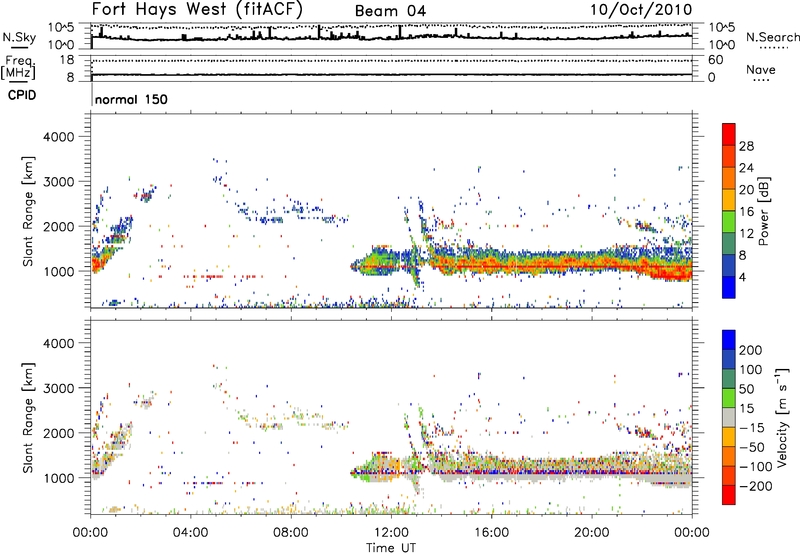Click the 100 label on velocity colorbar
The image size is (800, 554).
click(x=751, y=369)
